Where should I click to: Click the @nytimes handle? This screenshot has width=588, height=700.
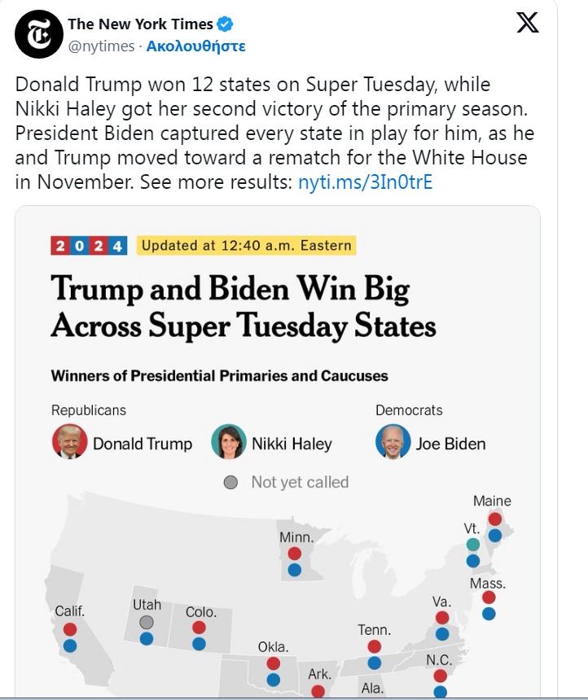[102, 46]
